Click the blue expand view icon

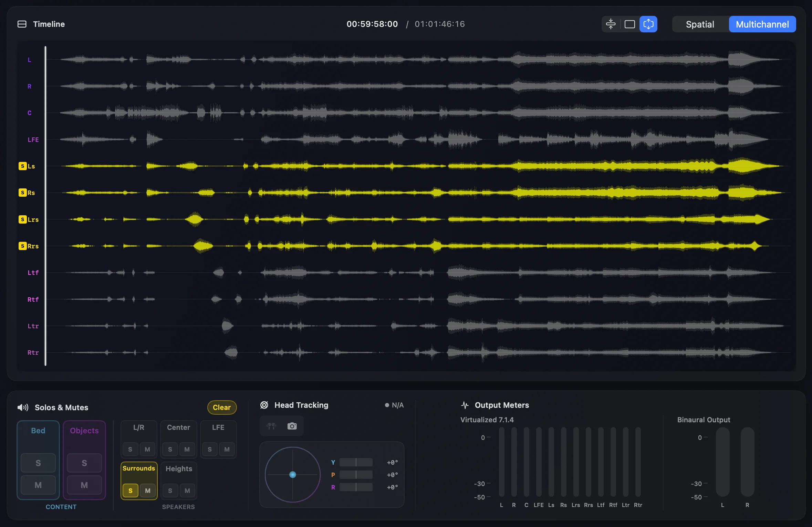pyautogui.click(x=648, y=24)
